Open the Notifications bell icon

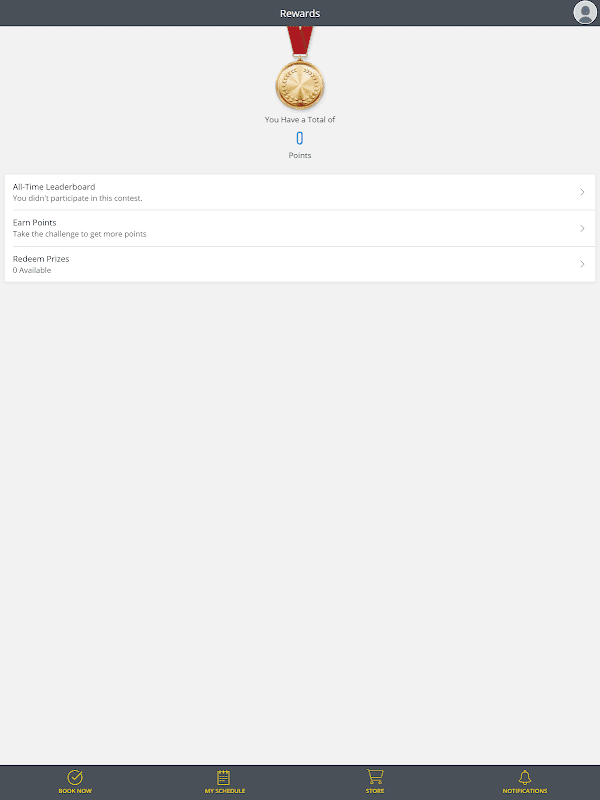point(525,777)
